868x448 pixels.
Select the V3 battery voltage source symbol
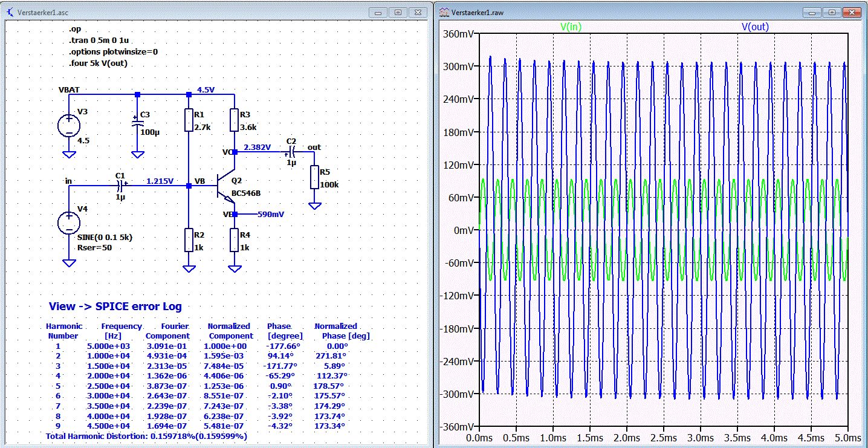69,126
